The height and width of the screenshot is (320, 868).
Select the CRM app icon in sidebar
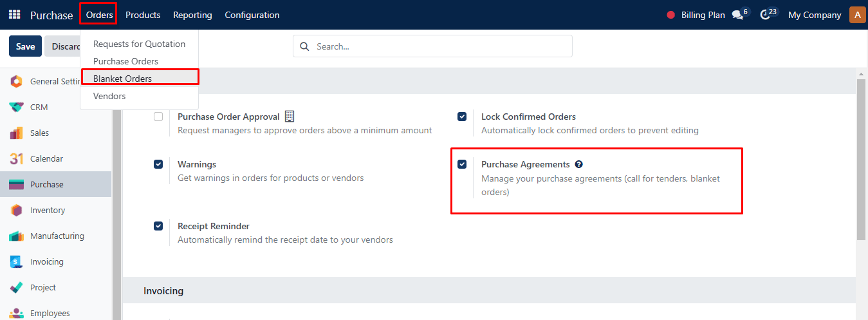point(17,107)
